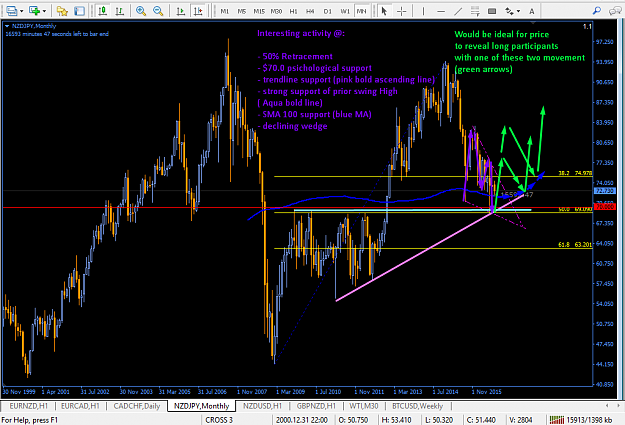Select the W1 timeframe

(345, 11)
